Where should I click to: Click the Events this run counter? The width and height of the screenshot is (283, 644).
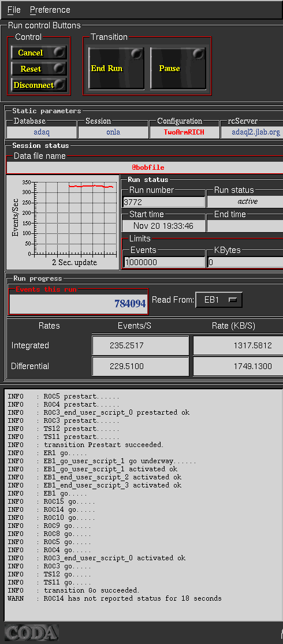pyautogui.click(x=78, y=304)
